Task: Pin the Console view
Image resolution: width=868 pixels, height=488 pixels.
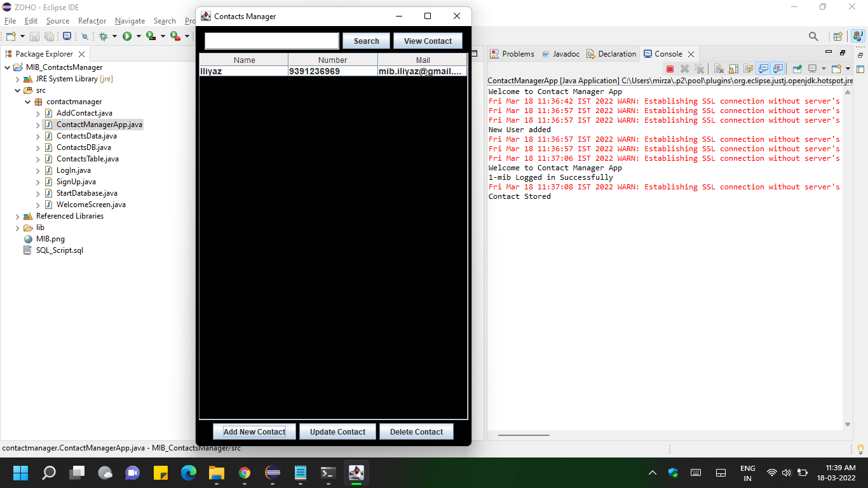Action: click(797, 68)
